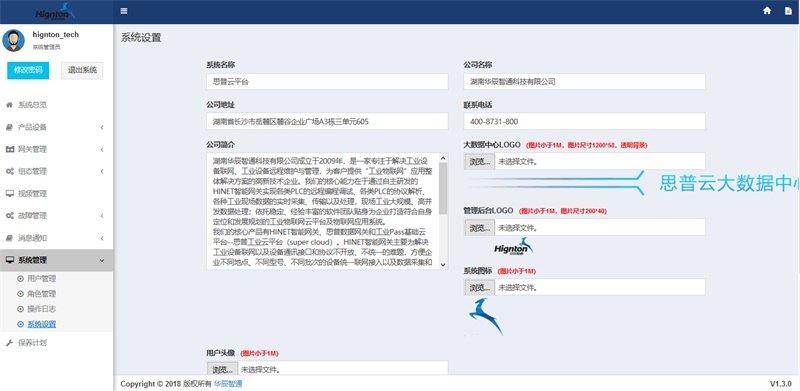Browse file for 大数据中心LOGO
The image size is (800, 391).
tap(480, 161)
